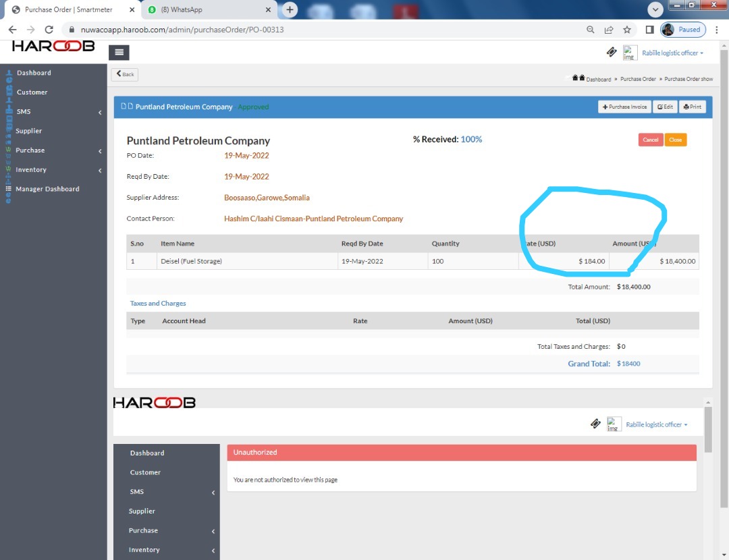Viewport: 729px width, 560px height.
Task: Click the nested page scrollbar thumb
Action: point(708,429)
